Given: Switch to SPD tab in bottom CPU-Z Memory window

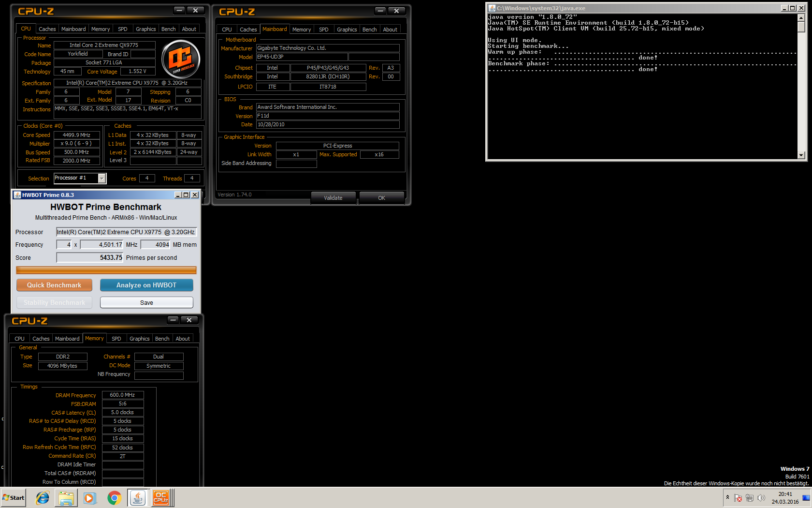Looking at the screenshot, I should (116, 339).
